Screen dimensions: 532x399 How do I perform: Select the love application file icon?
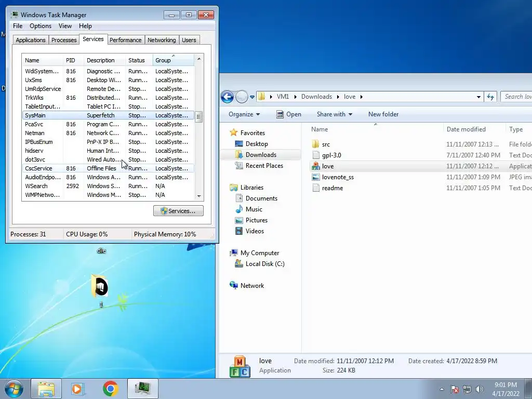[316, 166]
